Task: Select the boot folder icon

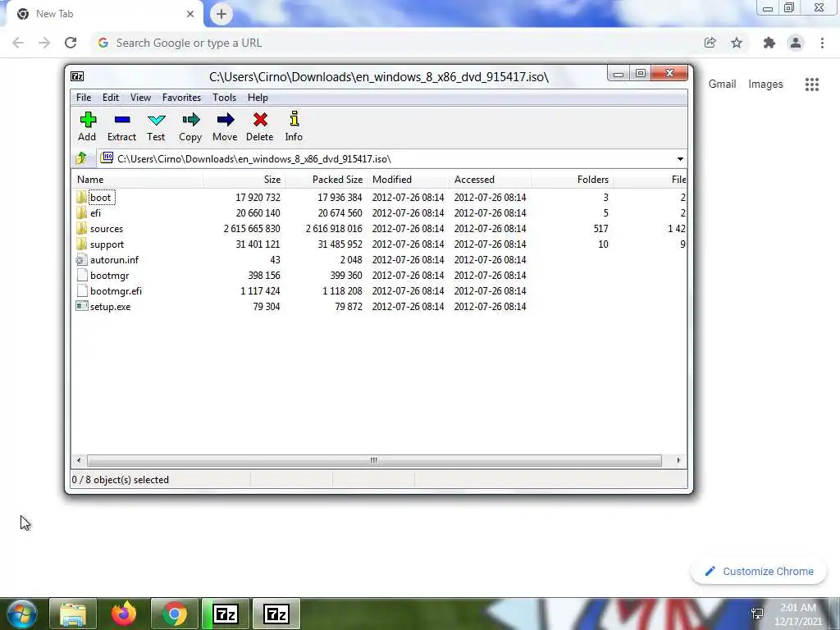Action: (81, 197)
